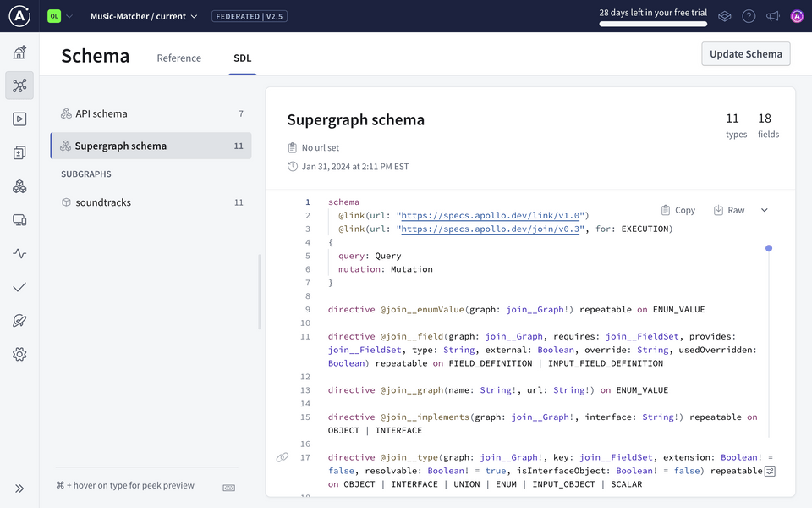Open announcements via the megaphone icon
The height and width of the screenshot is (508, 812).
(772, 15)
